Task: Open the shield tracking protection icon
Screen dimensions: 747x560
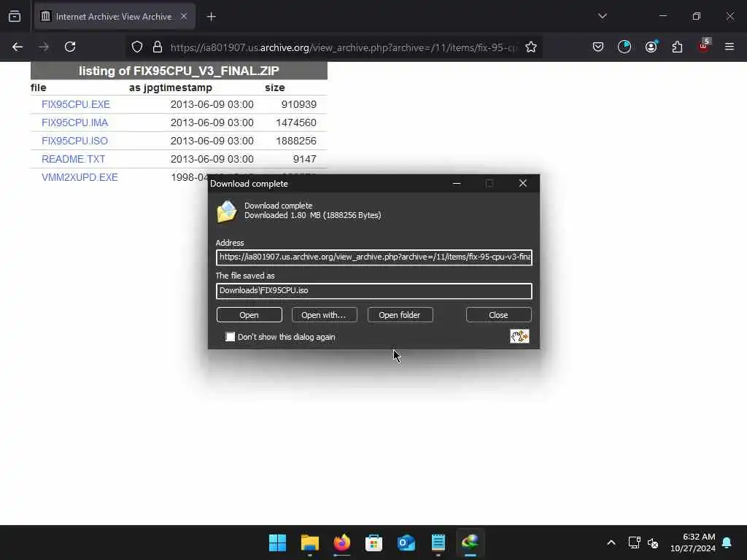Action: point(137,47)
